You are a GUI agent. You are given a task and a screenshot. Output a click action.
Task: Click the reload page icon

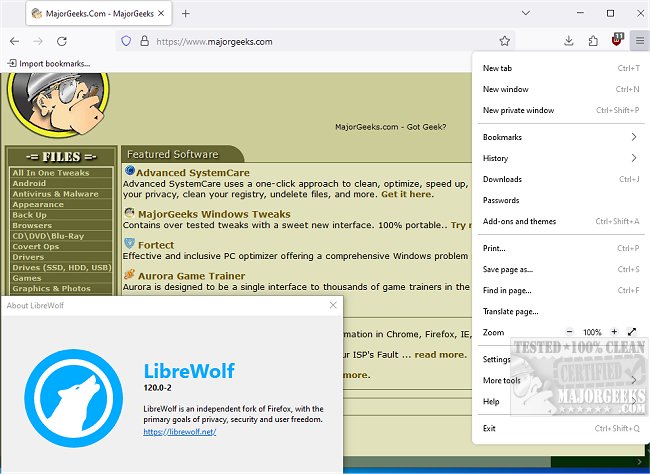62,41
